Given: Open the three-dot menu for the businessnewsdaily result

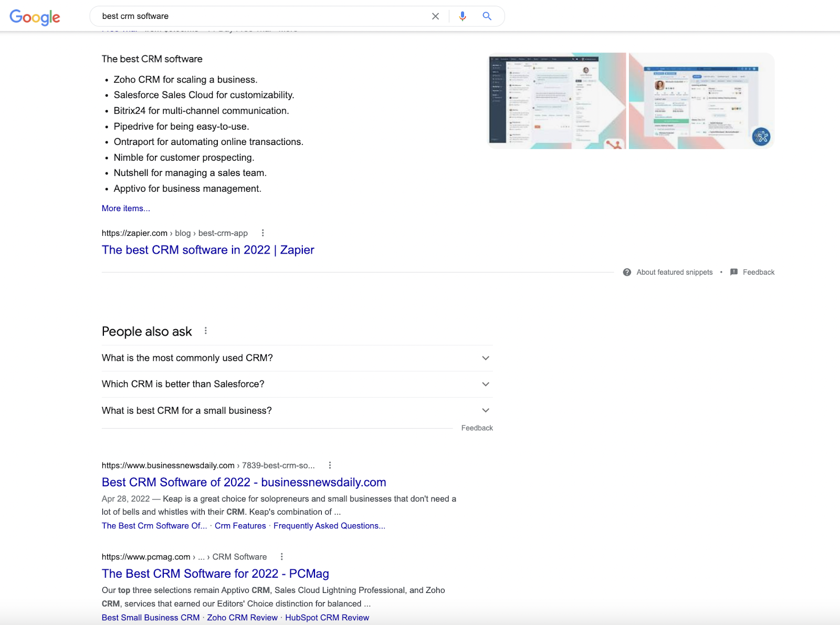Looking at the screenshot, I should coord(330,465).
